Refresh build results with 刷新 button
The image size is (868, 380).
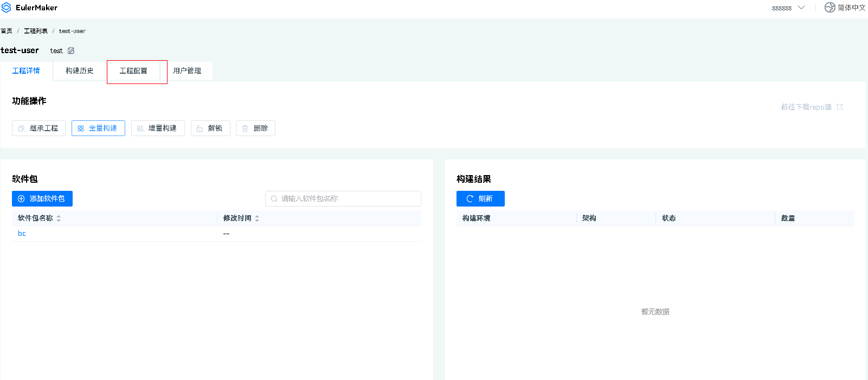[x=480, y=199]
